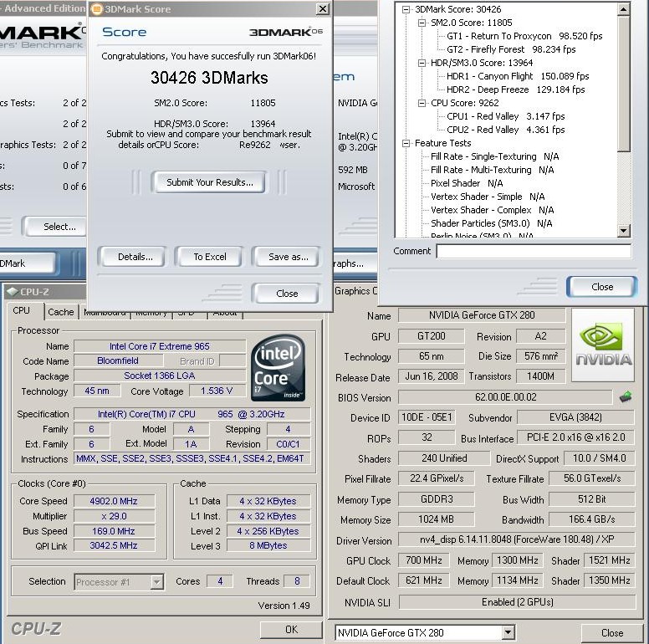Click the BIOS save chip icon in GPU-Z
Viewport: 649px width, 644px height.
tap(626, 396)
